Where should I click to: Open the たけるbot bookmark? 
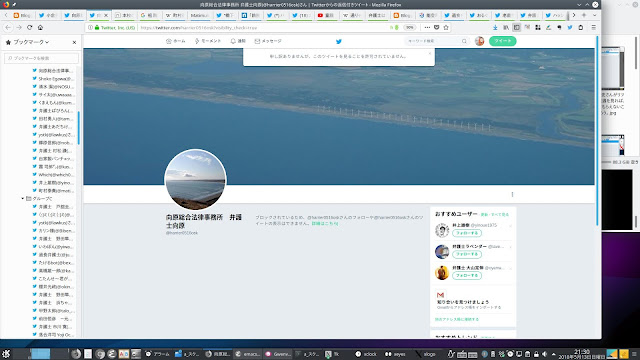pyautogui.click(x=53, y=262)
